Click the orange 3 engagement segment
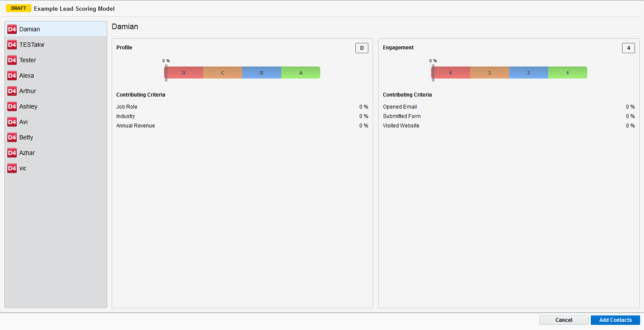The width and height of the screenshot is (644, 330). (x=489, y=73)
